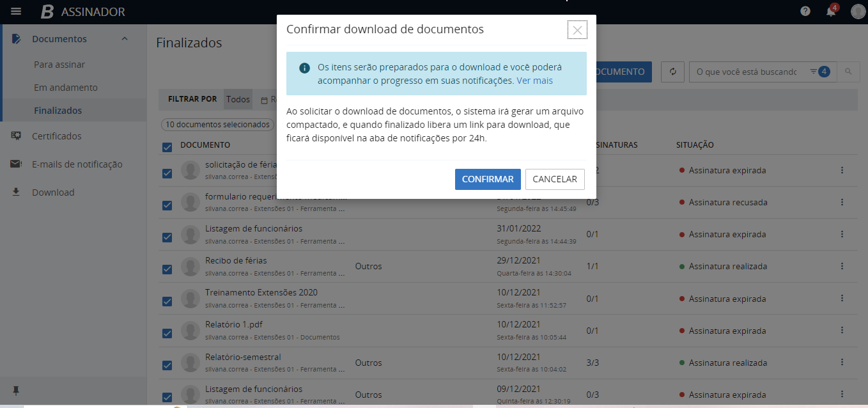Click the pin sidebar icon
Viewport: 868px width, 408px height.
(16, 391)
